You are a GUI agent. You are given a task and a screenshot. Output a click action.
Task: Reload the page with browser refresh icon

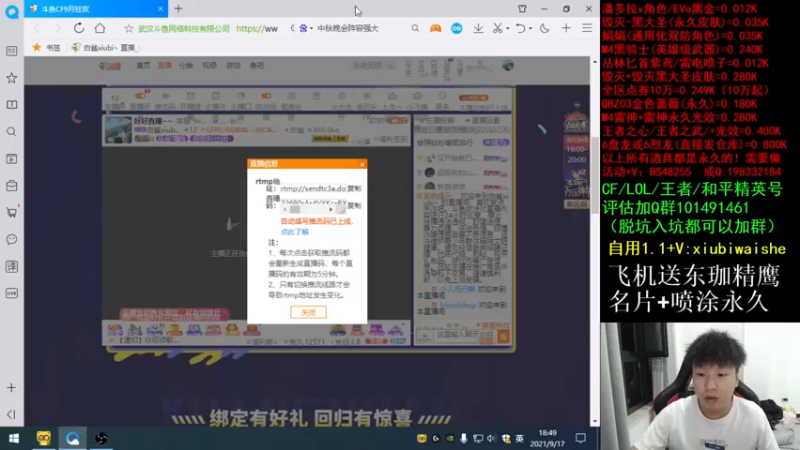[x=79, y=28]
